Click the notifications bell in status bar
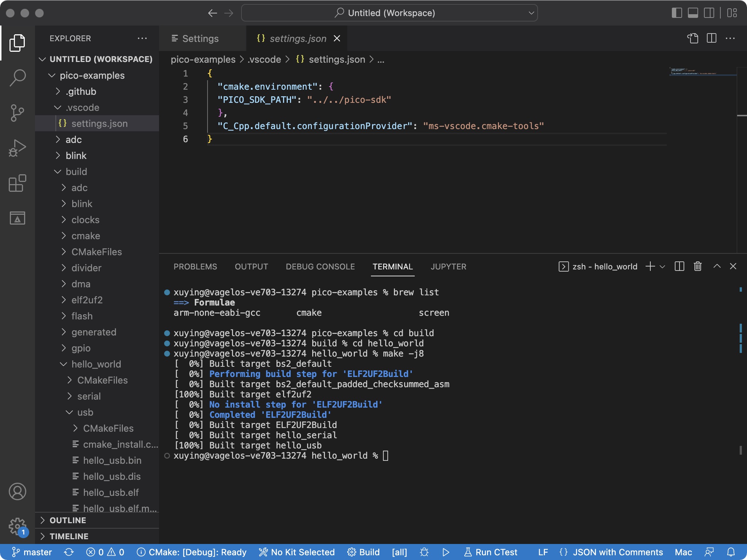The width and height of the screenshot is (747, 560). point(731,552)
